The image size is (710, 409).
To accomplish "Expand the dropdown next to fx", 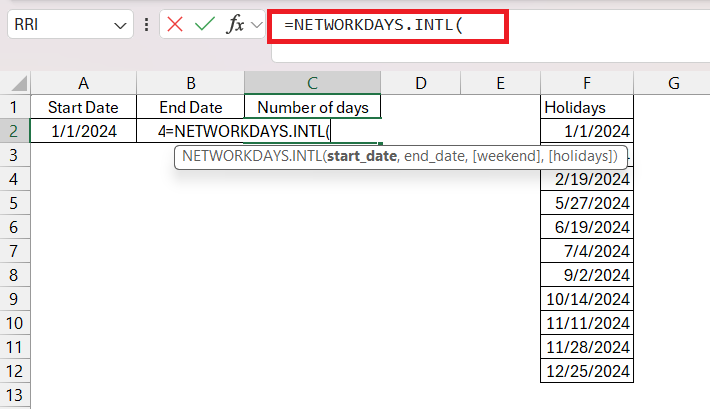I will tap(257, 25).
